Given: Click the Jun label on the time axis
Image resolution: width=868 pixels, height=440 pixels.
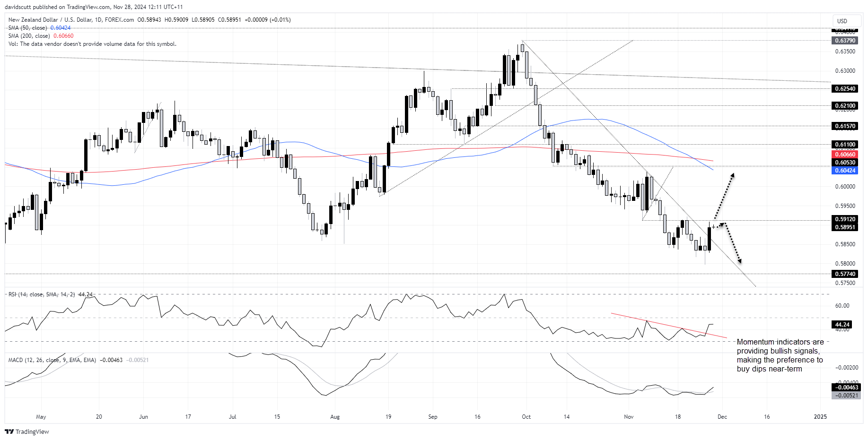Looking at the screenshot, I should pos(144,417).
